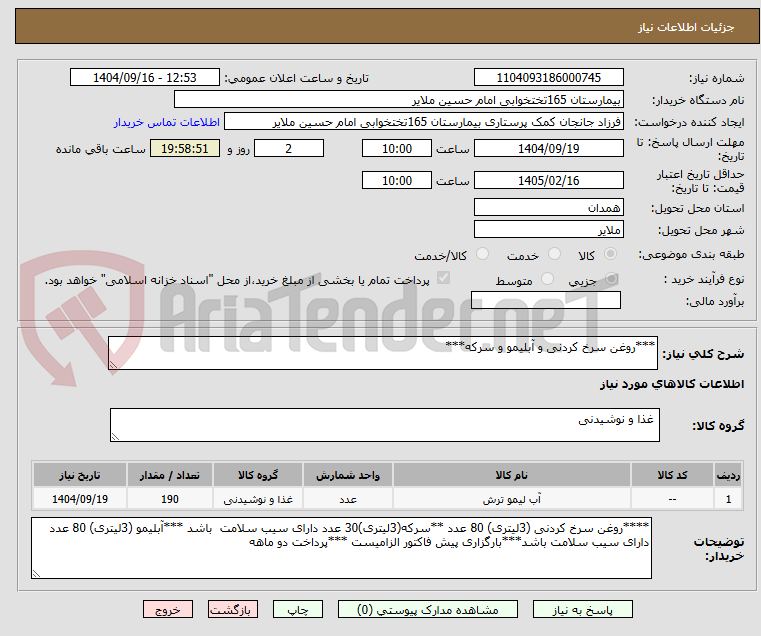
Task: Click the جزئیات اطلاعات نیاز header title
Action: coord(686,27)
